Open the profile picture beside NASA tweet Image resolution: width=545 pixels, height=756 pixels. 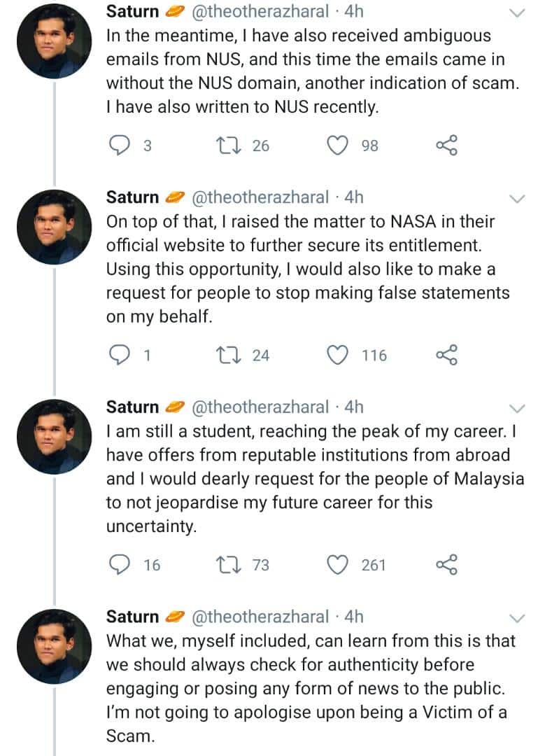54,227
